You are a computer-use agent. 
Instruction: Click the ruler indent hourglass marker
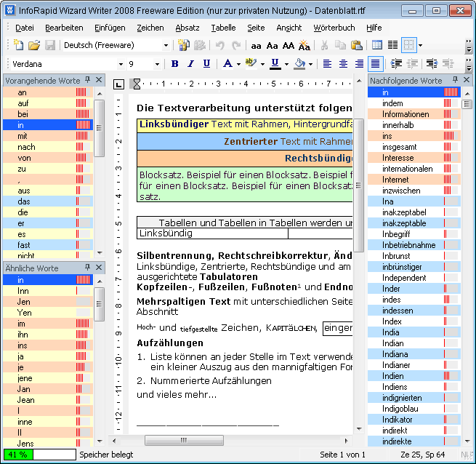coord(137,84)
